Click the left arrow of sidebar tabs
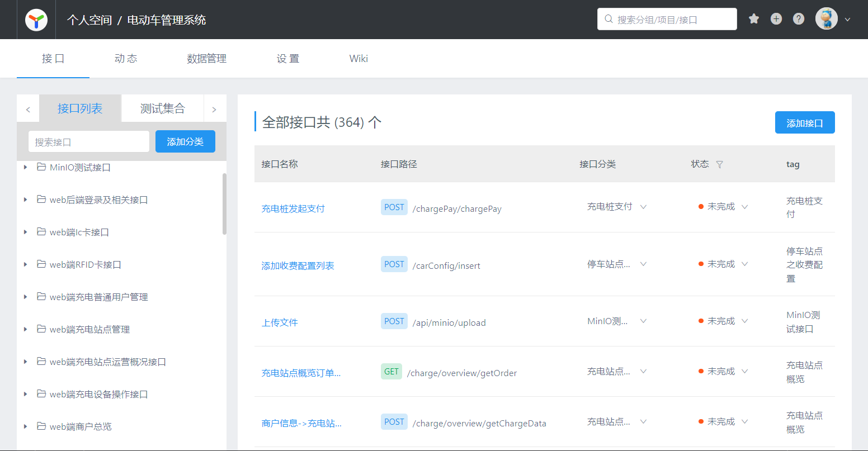The height and width of the screenshot is (451, 868). coord(28,110)
